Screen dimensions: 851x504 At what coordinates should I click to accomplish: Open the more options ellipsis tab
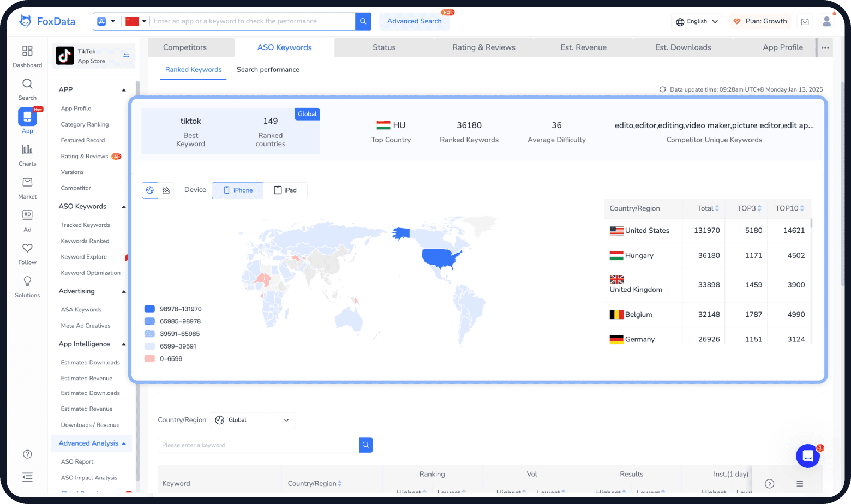pyautogui.click(x=825, y=47)
